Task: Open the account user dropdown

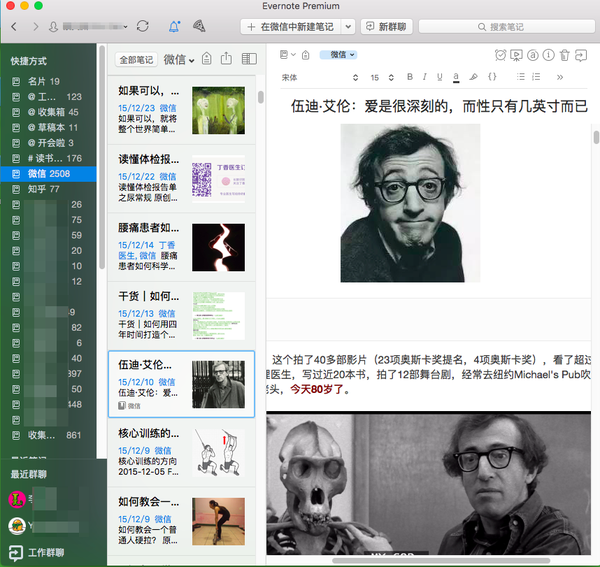Action: (x=89, y=26)
